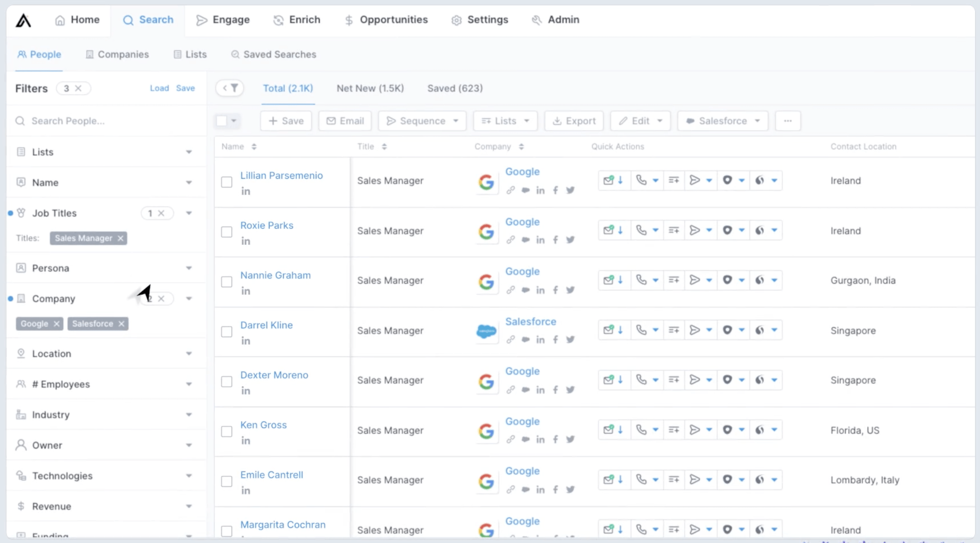The height and width of the screenshot is (543, 980).
Task: Click the email icon in Roxie Parks row
Action: coord(609,230)
